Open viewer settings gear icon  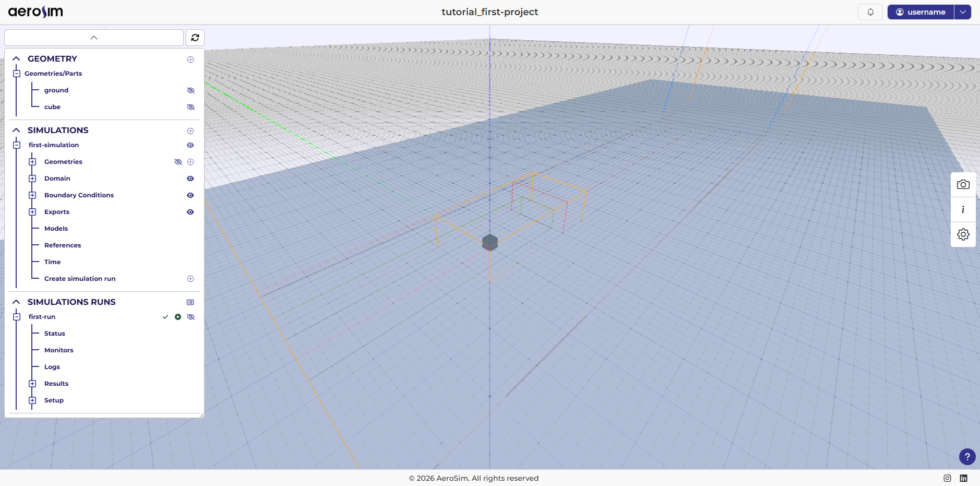point(963,234)
